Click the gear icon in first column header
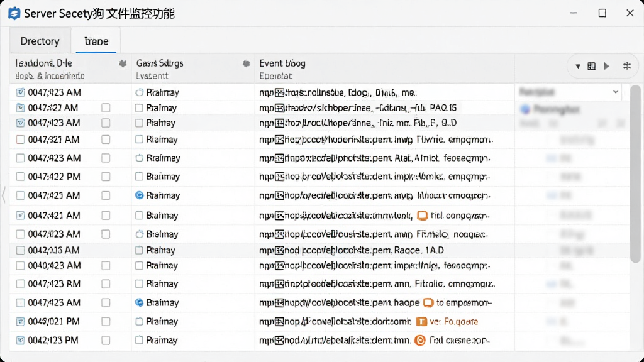 [x=123, y=63]
